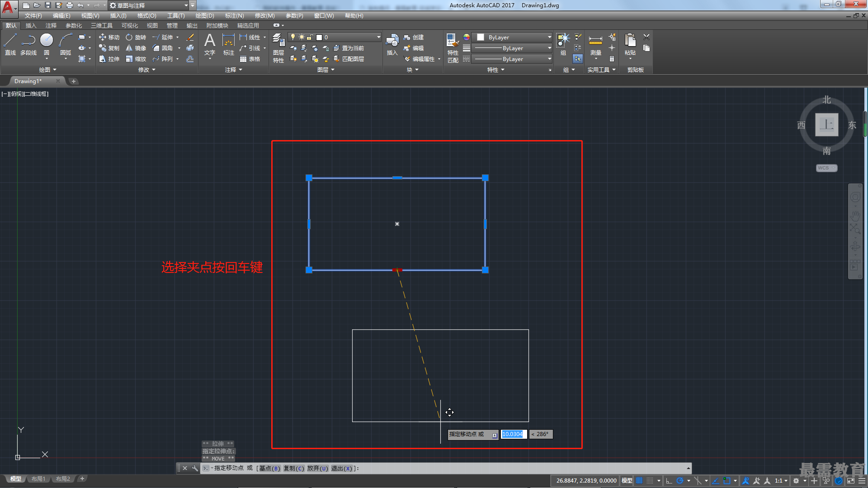Open 图层特性 (Layer Properties) manager

(x=278, y=48)
